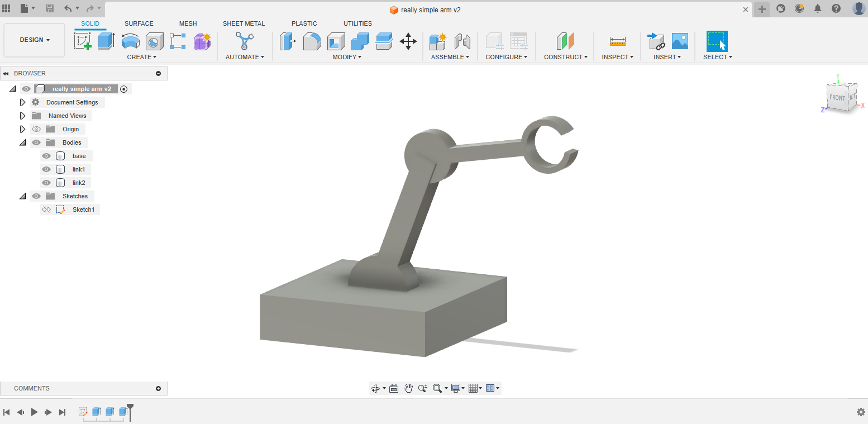Click the Measure tool icon
Image resolution: width=868 pixels, height=424 pixels.
point(617,41)
